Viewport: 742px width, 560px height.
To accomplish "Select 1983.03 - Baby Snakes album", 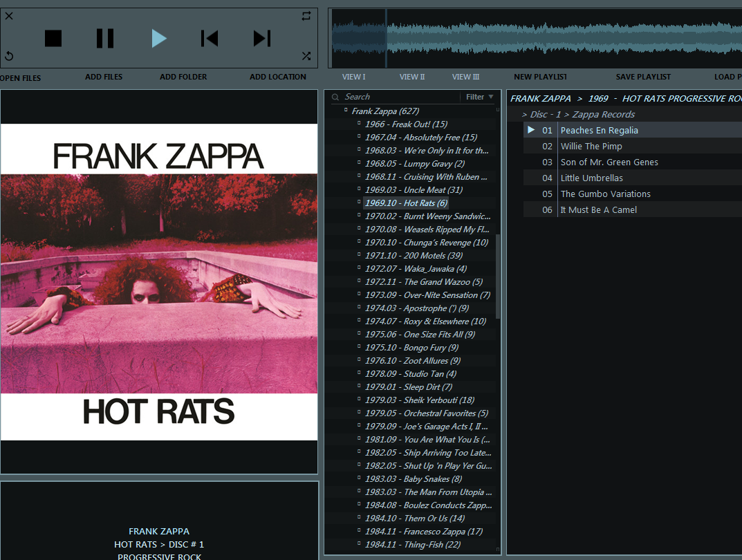I will [x=413, y=479].
